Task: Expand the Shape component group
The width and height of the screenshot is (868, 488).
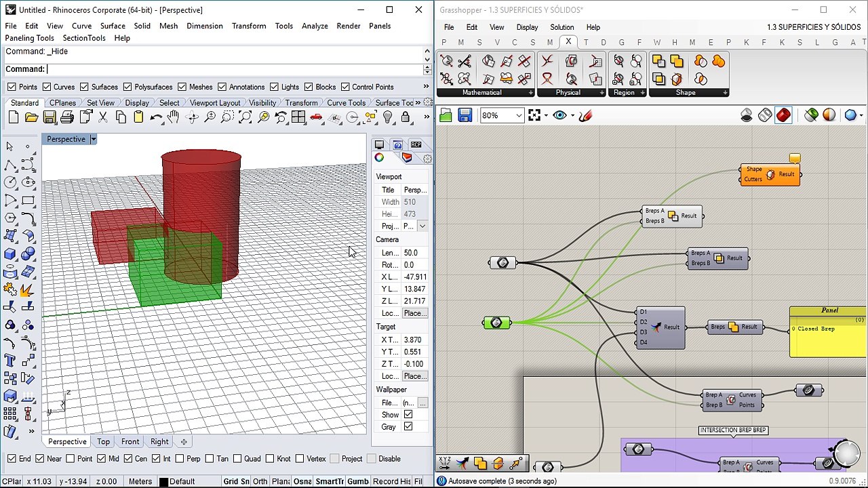Action: [725, 93]
